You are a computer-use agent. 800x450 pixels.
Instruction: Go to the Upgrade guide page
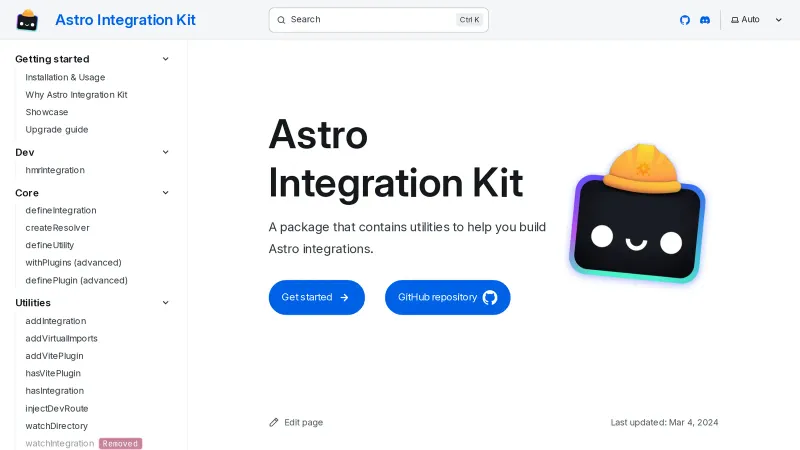[x=57, y=129]
